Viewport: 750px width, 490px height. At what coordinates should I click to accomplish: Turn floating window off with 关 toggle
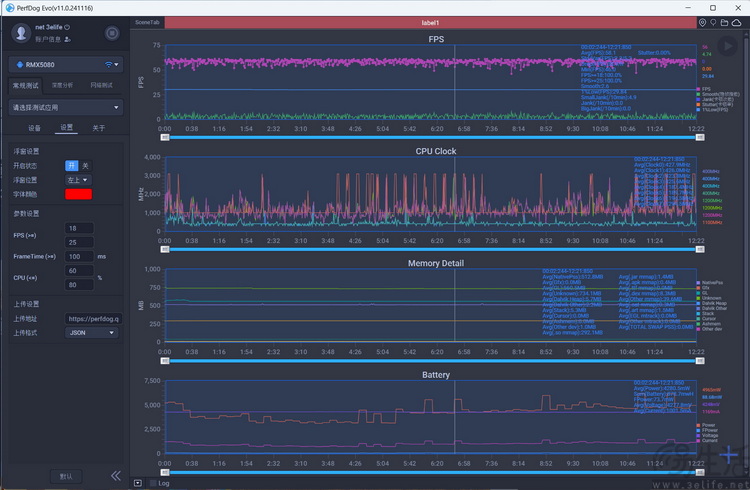coord(85,166)
